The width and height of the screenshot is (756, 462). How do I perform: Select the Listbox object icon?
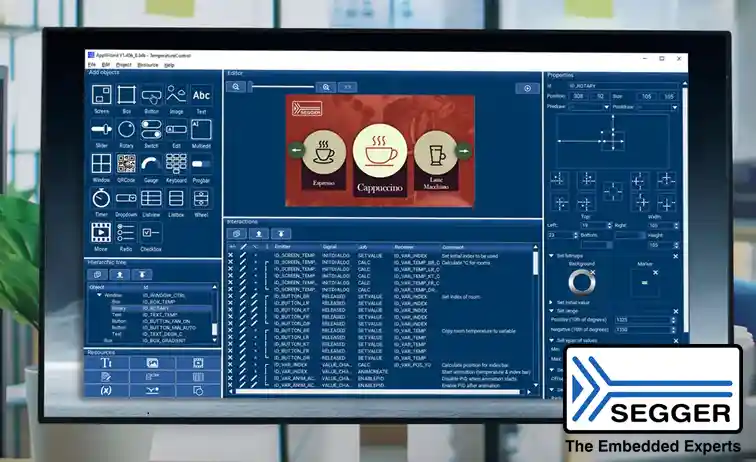(x=176, y=198)
